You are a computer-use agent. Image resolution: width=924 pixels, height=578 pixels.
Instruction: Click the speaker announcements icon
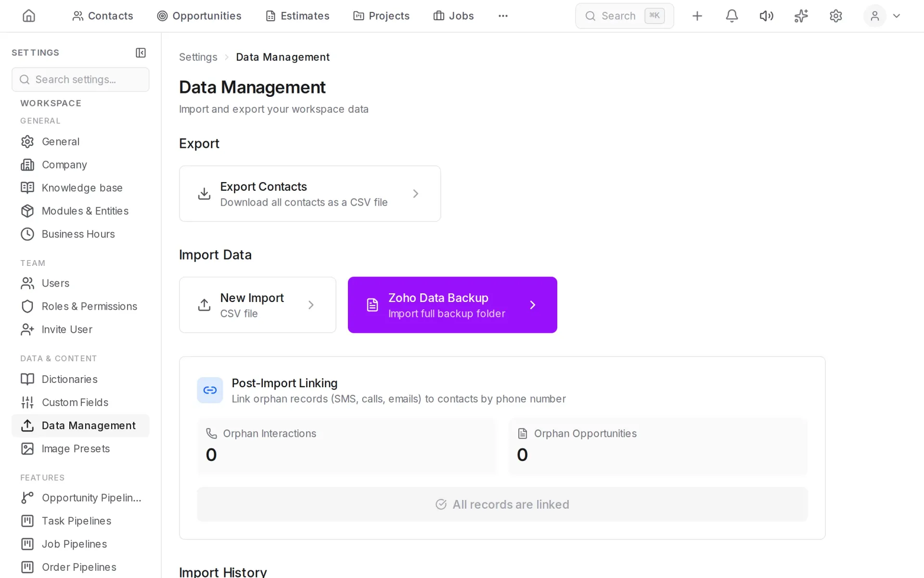click(x=766, y=16)
